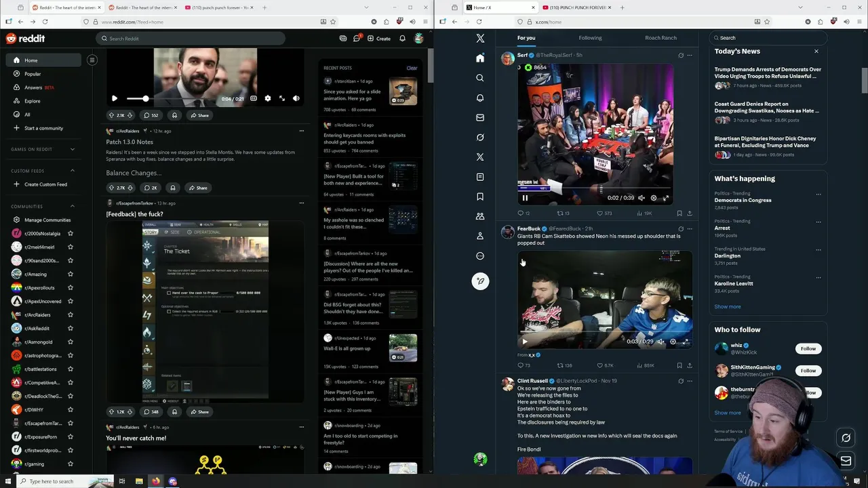Collapse Games on Reddit section
The image size is (868, 488).
[x=73, y=149]
